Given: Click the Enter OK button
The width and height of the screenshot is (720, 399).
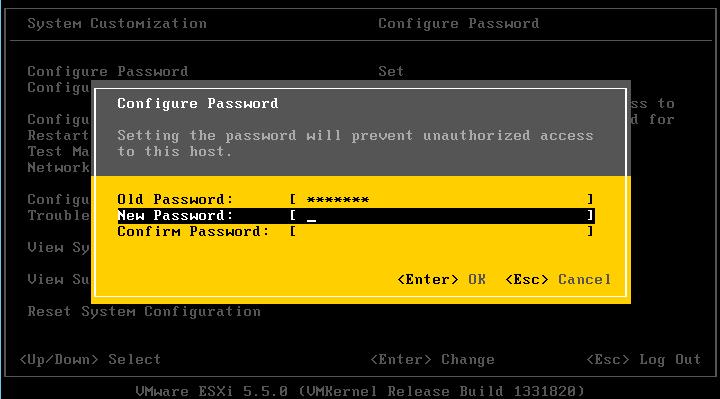Looking at the screenshot, I should point(441,279).
